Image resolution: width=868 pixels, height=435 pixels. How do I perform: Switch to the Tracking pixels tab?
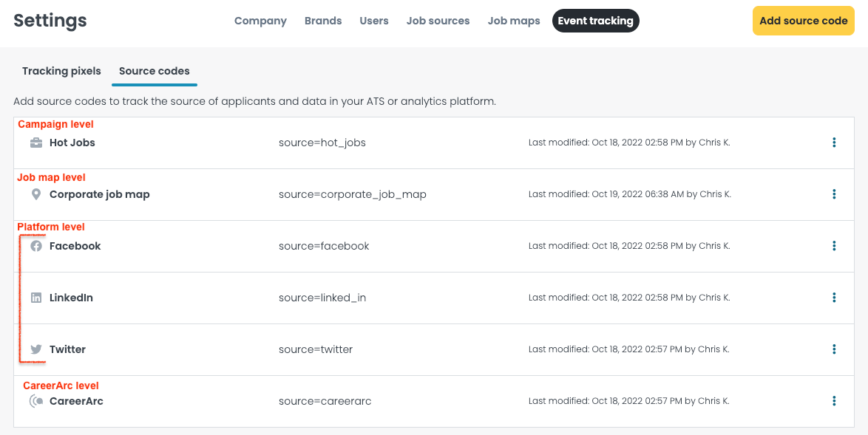61,71
